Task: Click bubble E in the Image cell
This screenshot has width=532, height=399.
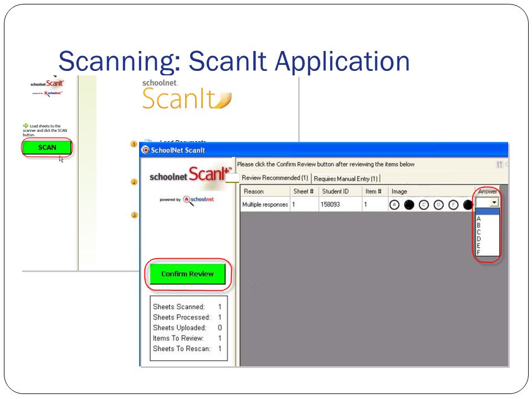Action: [453, 204]
